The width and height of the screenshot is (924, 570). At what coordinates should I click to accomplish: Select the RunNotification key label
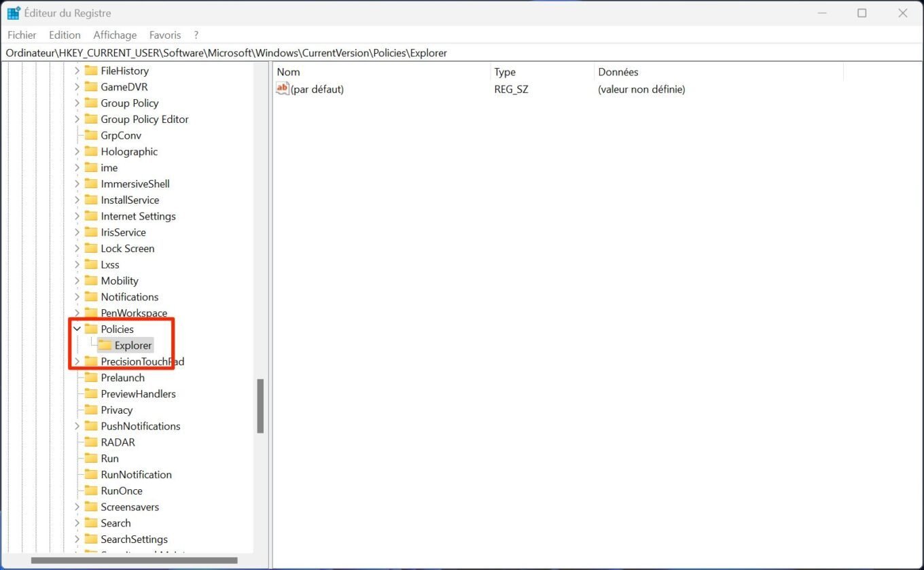click(137, 475)
